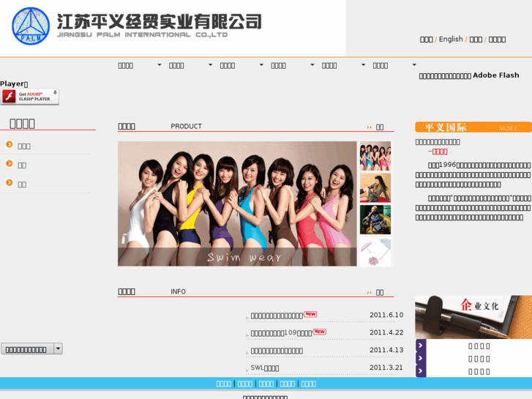The width and height of the screenshot is (532, 399).
Task: Click the first purple chevron under 企业文化
Action: pos(421,346)
